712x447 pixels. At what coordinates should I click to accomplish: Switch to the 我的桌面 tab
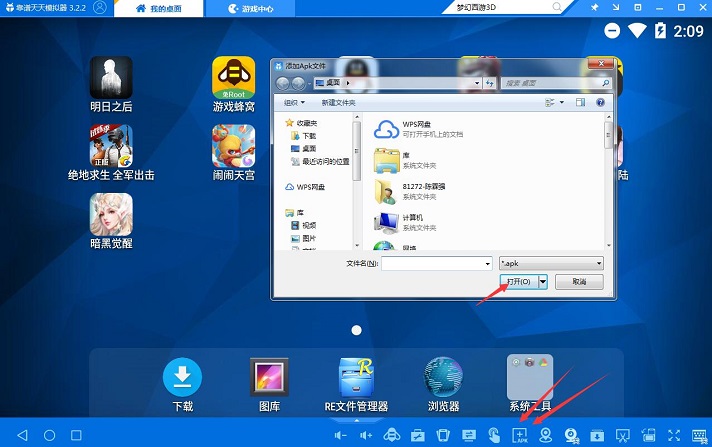click(x=159, y=9)
